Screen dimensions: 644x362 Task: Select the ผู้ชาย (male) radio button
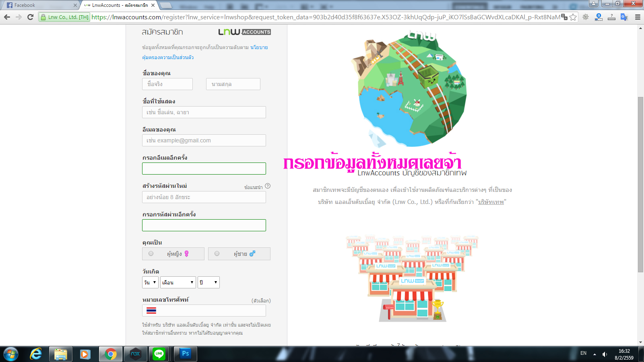tap(217, 253)
